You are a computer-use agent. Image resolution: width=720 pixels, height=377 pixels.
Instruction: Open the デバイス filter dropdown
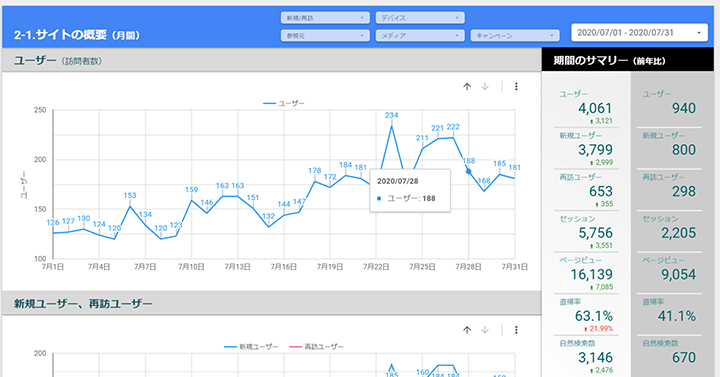(x=420, y=18)
